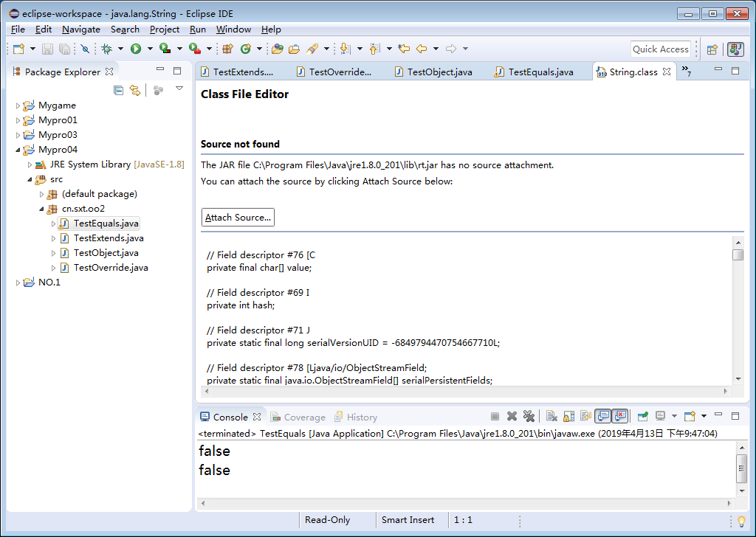This screenshot has width=756, height=537.
Task: Open the Navigate menu
Action: coord(81,30)
